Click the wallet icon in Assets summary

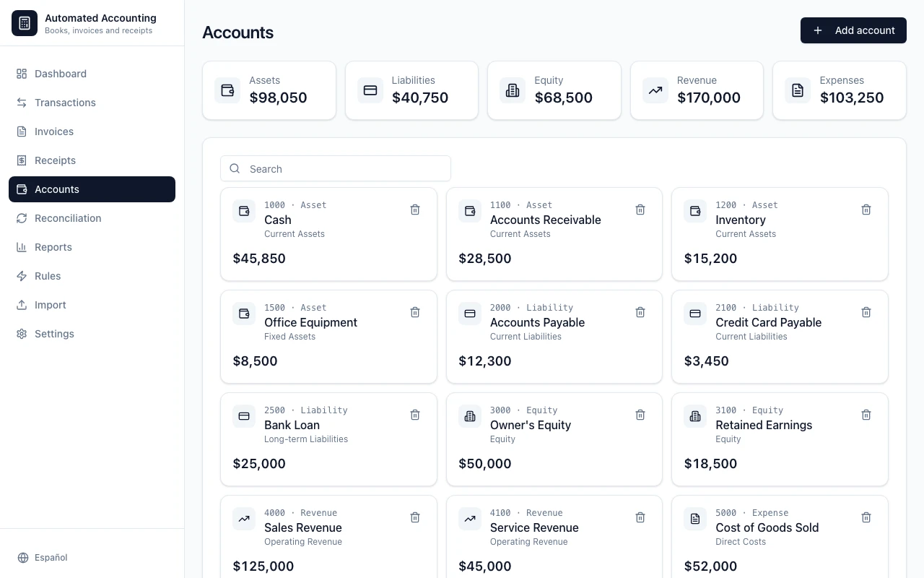point(227,90)
